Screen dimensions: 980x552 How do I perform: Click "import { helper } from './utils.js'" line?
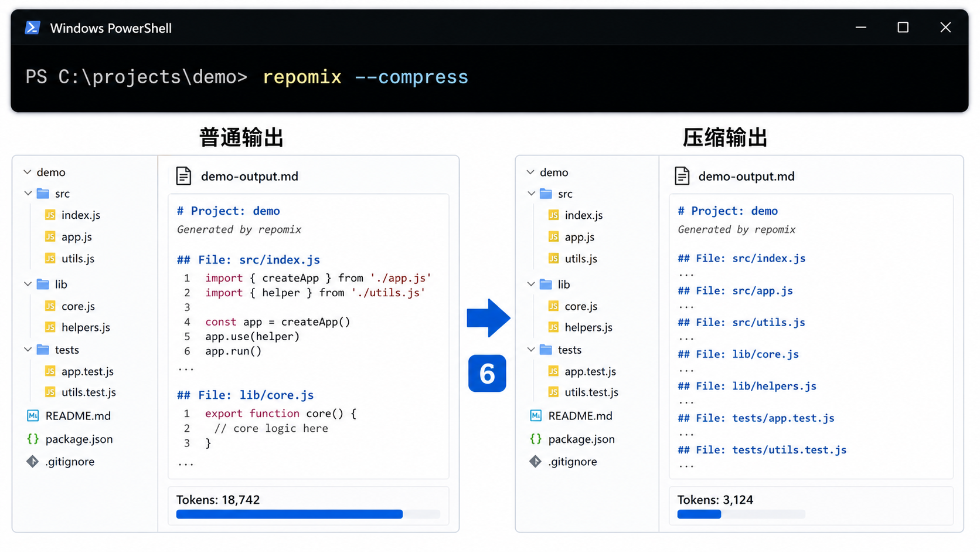click(x=315, y=293)
